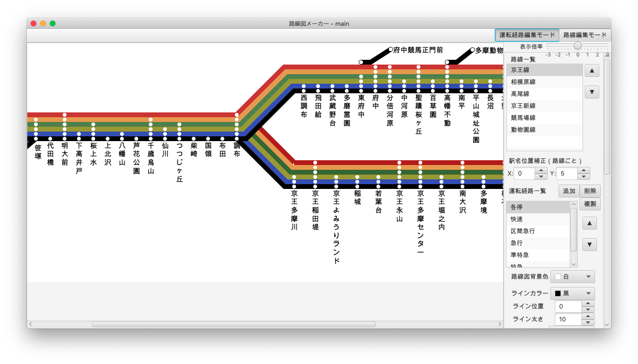Viewport: 638px width, 364px height.
Task: Click the 明大前 station label
Action: tap(65, 154)
